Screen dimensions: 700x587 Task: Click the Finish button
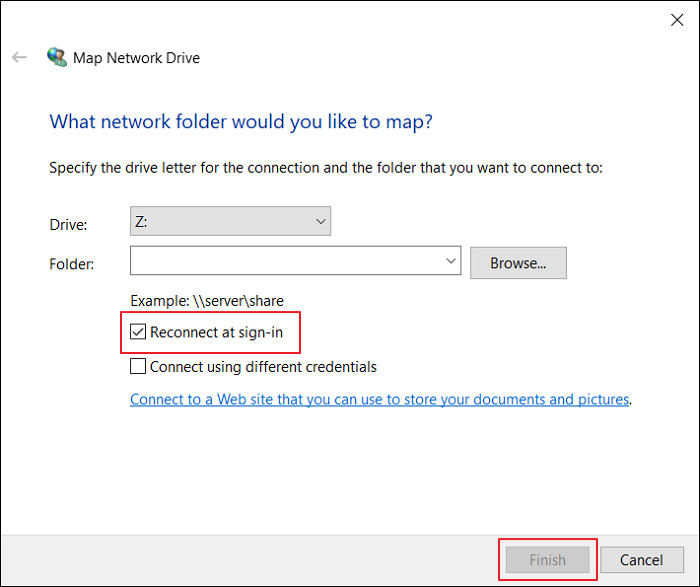pyautogui.click(x=548, y=560)
